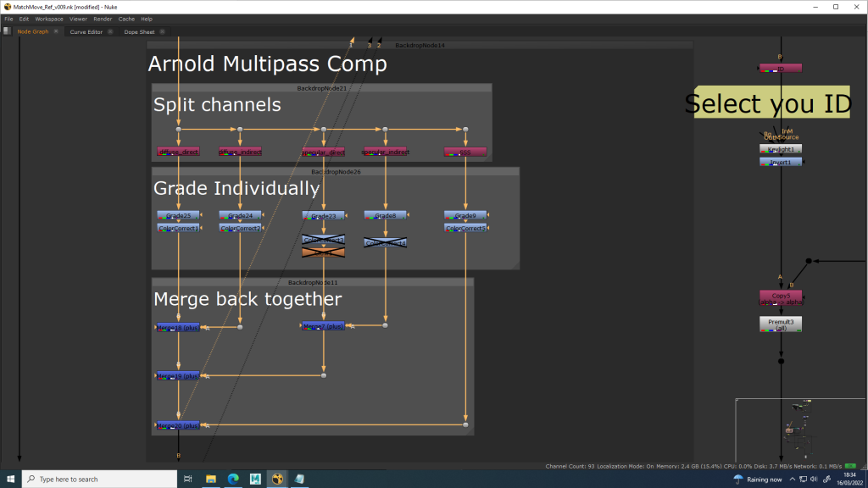Open the Help menu
The height and width of the screenshot is (488, 868).
146,19
